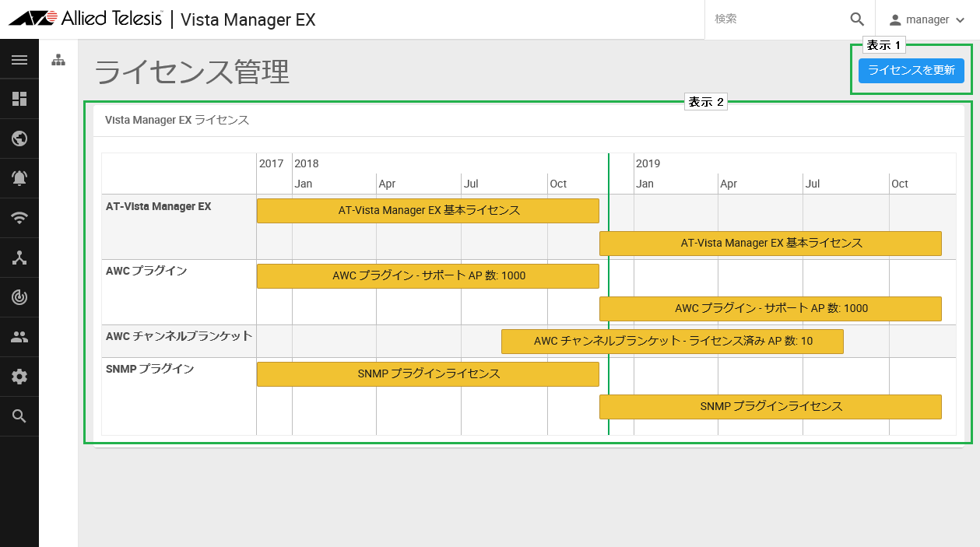Image resolution: width=980 pixels, height=547 pixels.
Task: Open the dashboard icon in sidebar
Action: pos(19,99)
